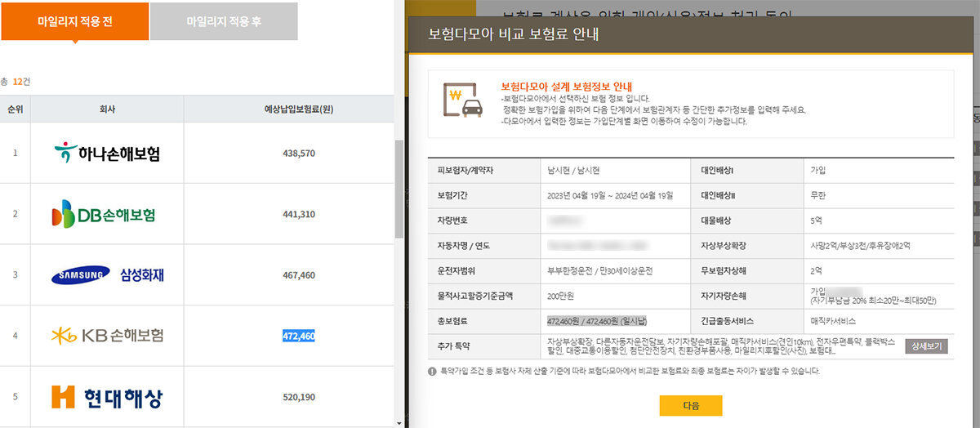Click the 순위 column header
The height and width of the screenshot is (428, 980).
coord(15,109)
